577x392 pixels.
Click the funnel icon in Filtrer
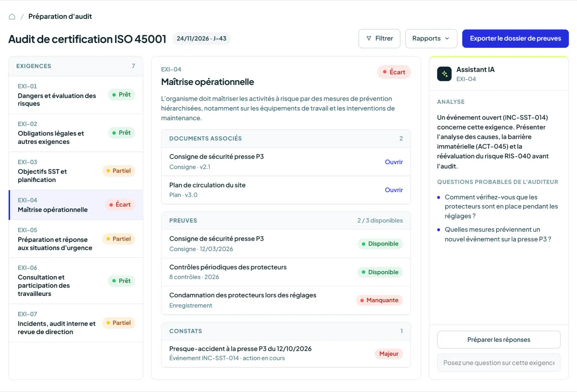pyautogui.click(x=369, y=39)
